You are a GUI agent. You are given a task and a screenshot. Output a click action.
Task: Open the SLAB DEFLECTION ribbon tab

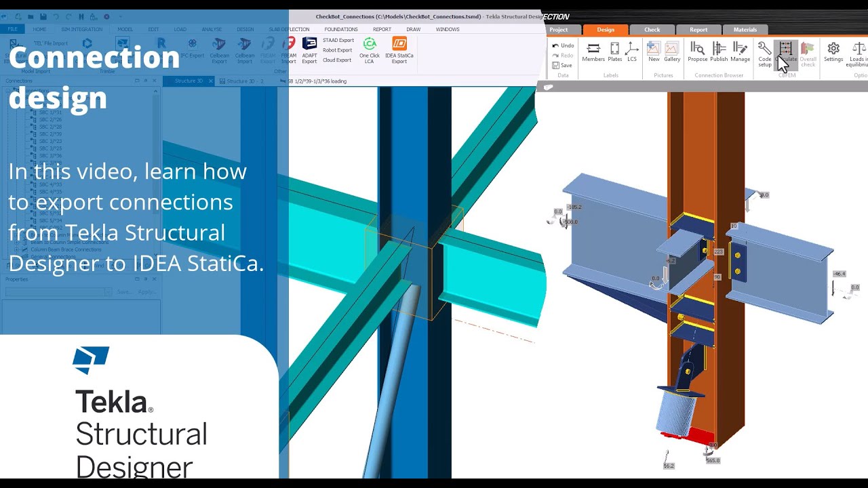(x=289, y=30)
